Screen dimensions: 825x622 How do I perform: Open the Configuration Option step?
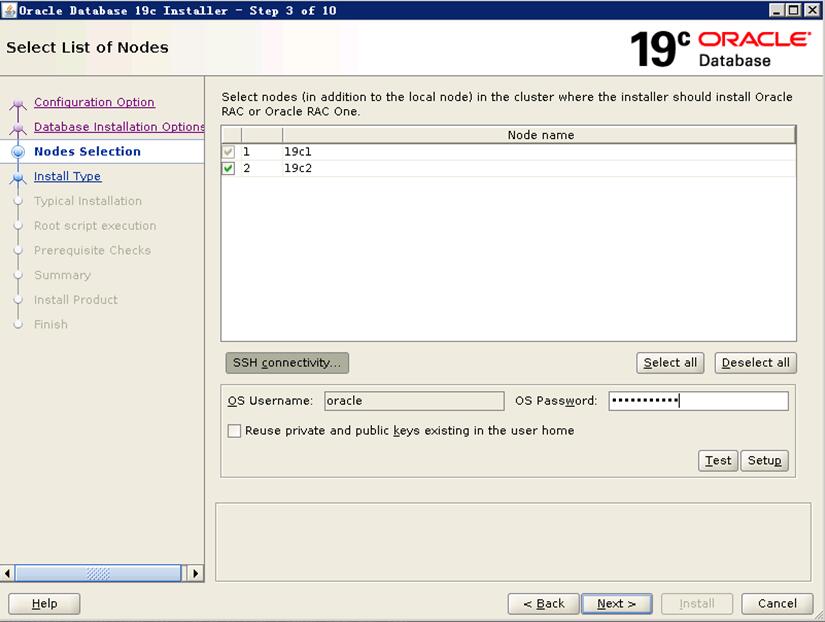point(94,102)
